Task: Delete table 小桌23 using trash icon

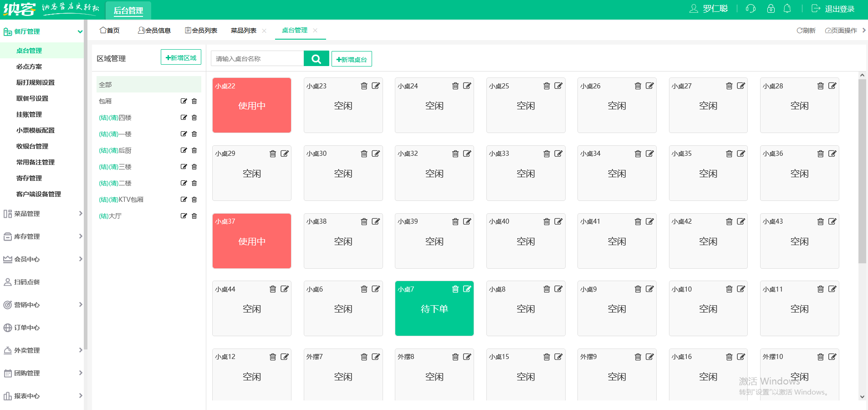Action: click(364, 86)
